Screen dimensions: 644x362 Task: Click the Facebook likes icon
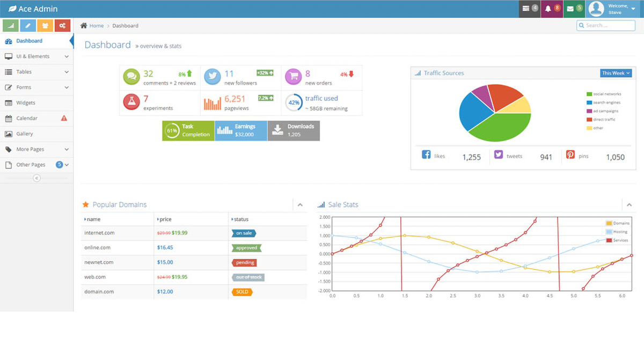(426, 154)
